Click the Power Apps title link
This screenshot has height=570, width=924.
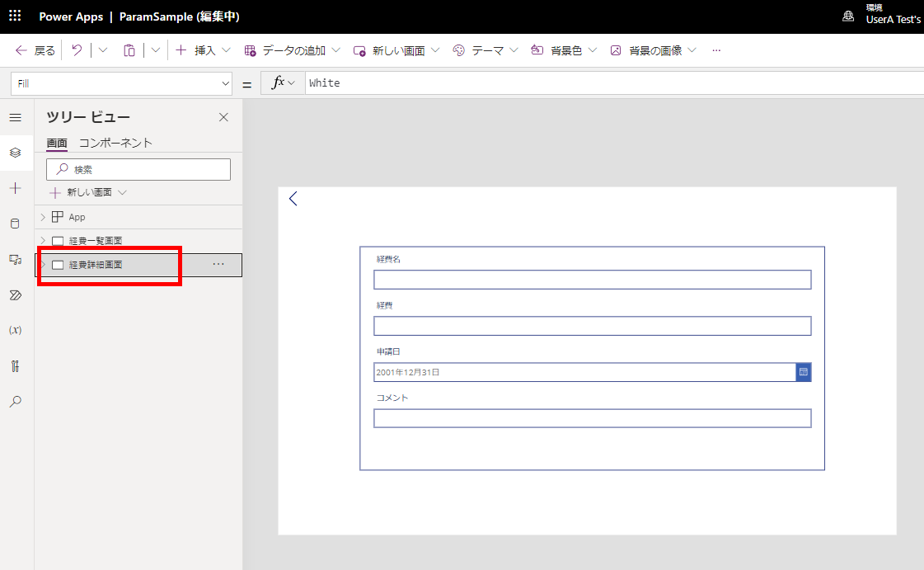pos(71,16)
